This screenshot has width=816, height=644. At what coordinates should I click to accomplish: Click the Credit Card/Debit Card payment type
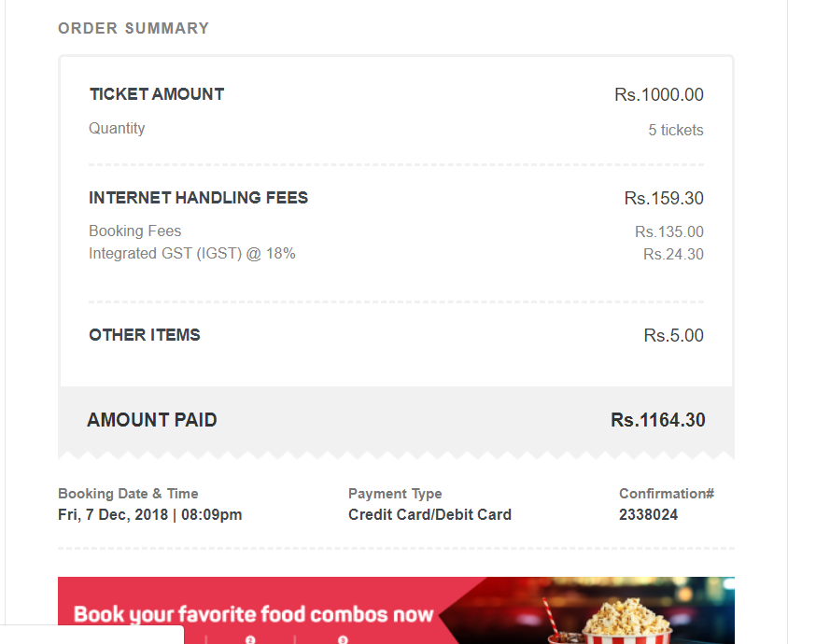pos(429,515)
